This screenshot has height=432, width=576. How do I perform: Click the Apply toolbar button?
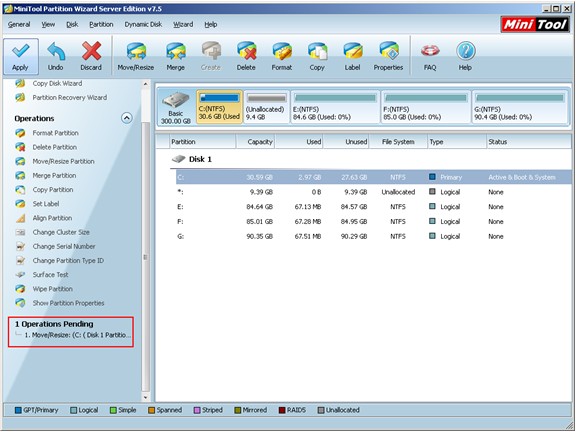(21, 57)
